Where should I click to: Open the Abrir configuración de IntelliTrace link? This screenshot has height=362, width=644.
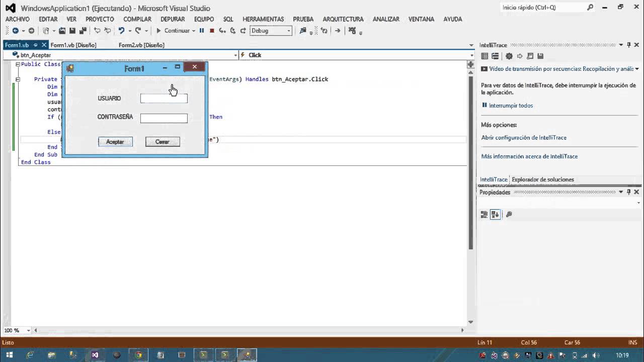[x=524, y=138]
